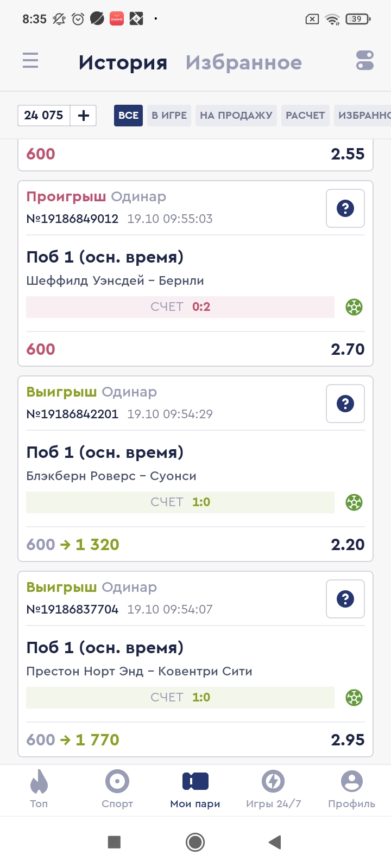Open help for bet №19186842201
Image resolution: width=391 pixels, height=868 pixels.
[345, 404]
